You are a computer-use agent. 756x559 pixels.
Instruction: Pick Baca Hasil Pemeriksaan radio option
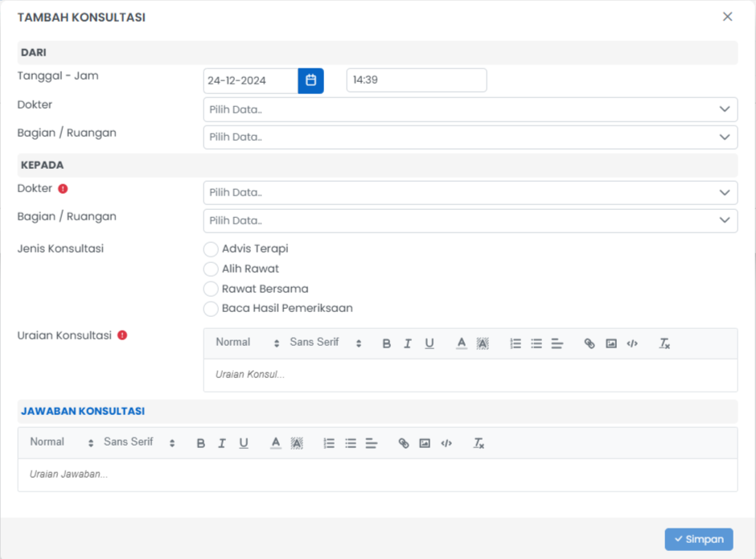click(211, 309)
